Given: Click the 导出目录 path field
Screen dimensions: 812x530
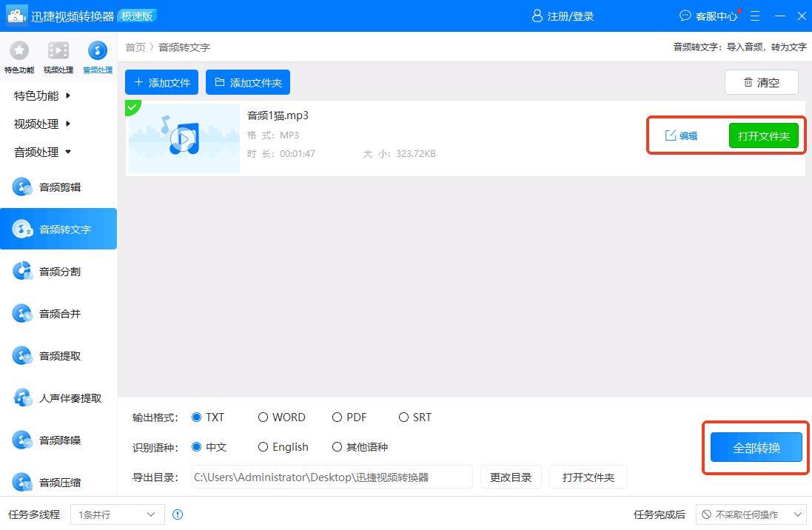Looking at the screenshot, I should [x=332, y=477].
